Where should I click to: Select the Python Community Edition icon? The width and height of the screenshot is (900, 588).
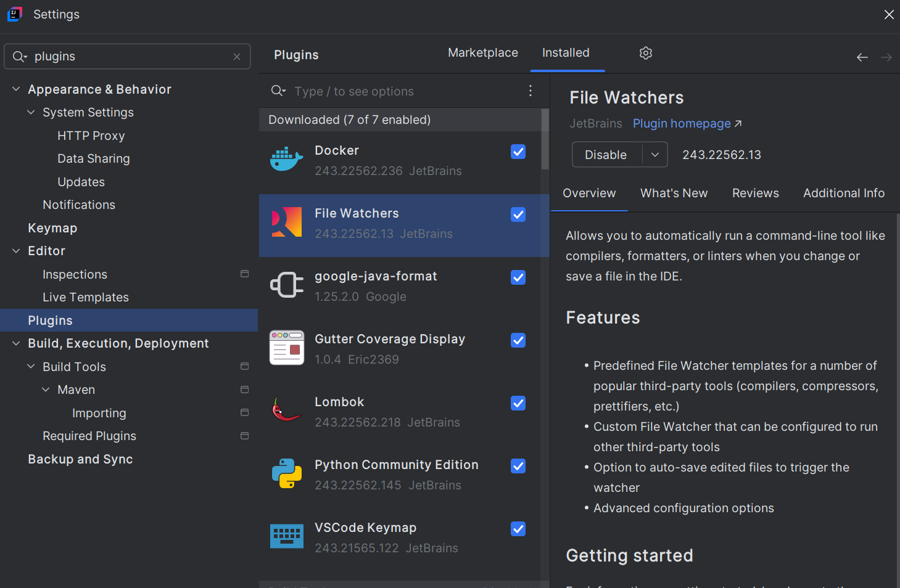[286, 473]
